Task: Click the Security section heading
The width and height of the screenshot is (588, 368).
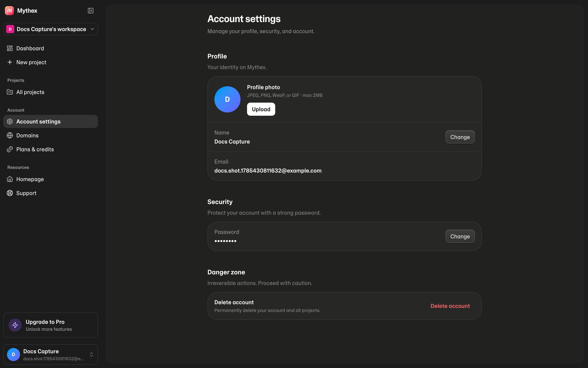Action: tap(220, 202)
